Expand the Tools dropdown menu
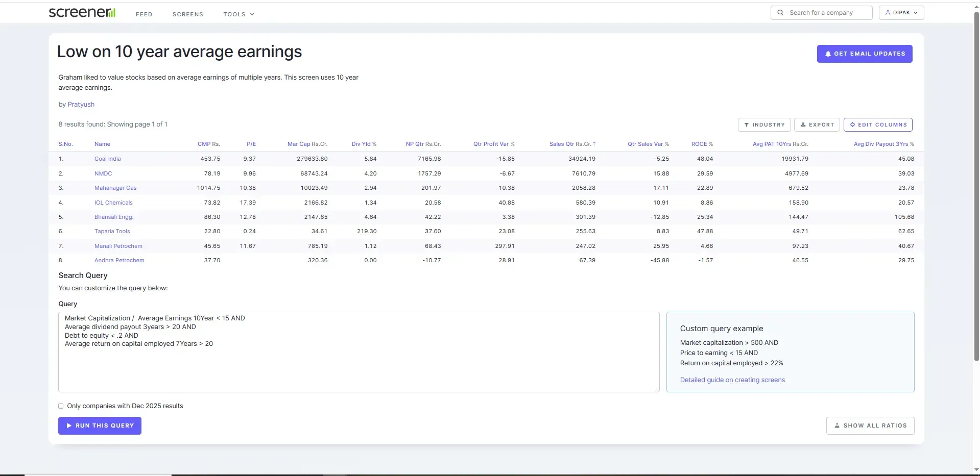This screenshot has width=980, height=476. point(238,14)
